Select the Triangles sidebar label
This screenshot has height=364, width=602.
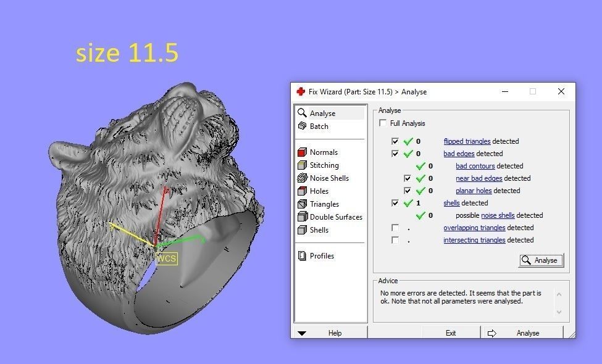coord(324,204)
